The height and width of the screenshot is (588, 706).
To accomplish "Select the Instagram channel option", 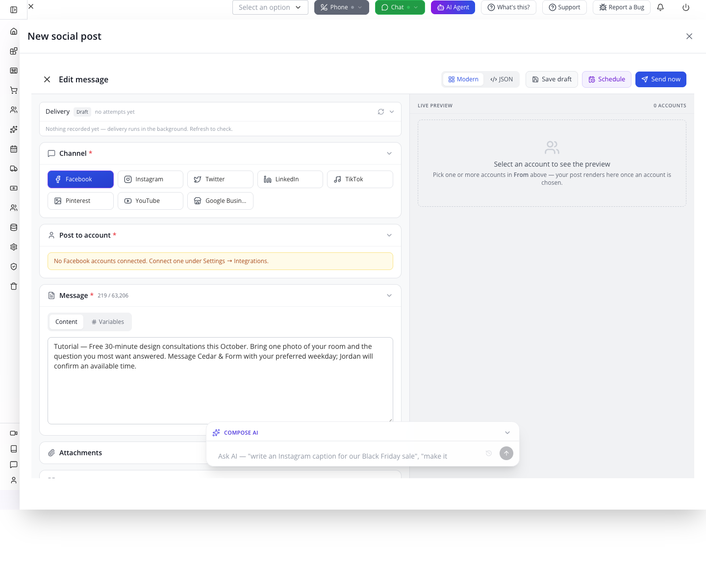I will [151, 179].
